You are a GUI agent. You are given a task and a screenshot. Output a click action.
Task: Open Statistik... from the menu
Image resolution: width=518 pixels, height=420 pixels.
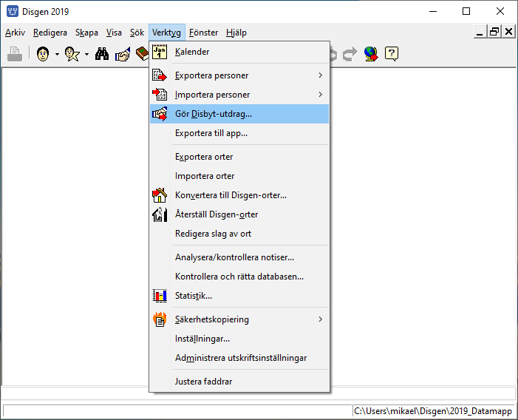click(239, 296)
